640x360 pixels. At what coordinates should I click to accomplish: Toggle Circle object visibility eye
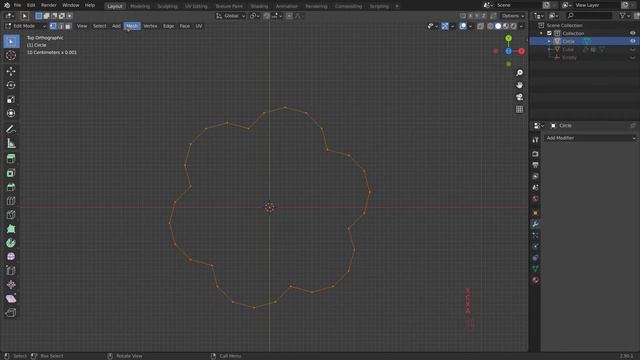(633, 41)
